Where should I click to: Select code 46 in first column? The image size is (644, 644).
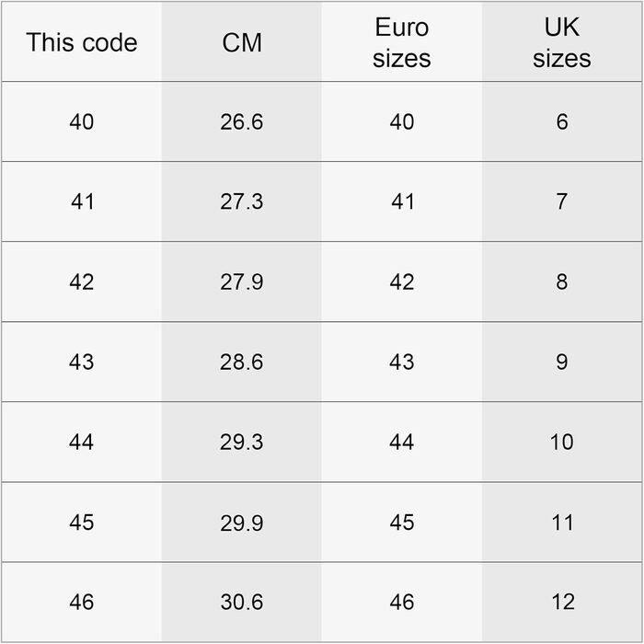81,602
